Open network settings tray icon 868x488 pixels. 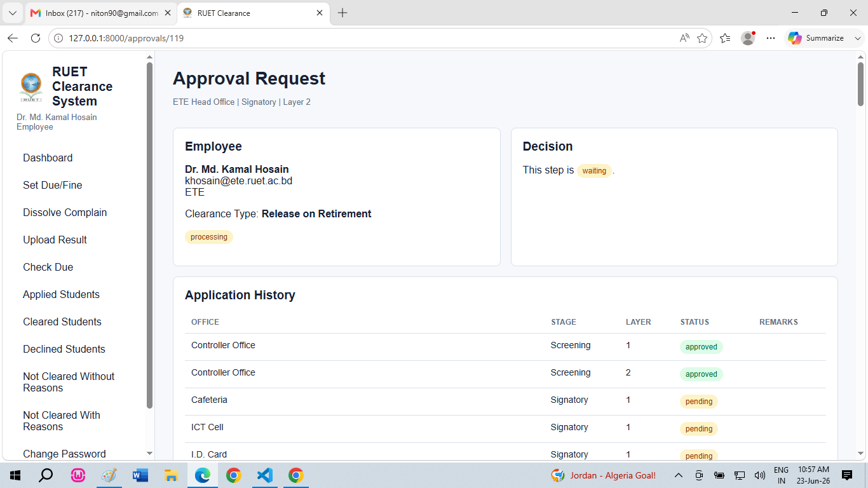click(740, 475)
